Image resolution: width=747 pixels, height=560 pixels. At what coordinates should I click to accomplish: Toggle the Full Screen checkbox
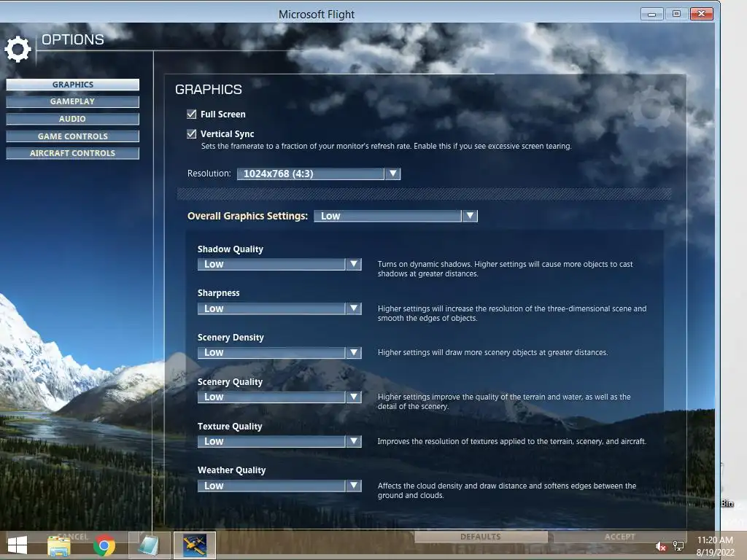192,114
